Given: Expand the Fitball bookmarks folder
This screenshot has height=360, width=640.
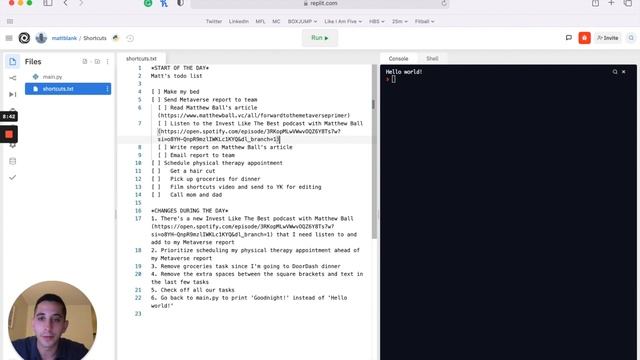Looking at the screenshot, I should [x=424, y=21].
